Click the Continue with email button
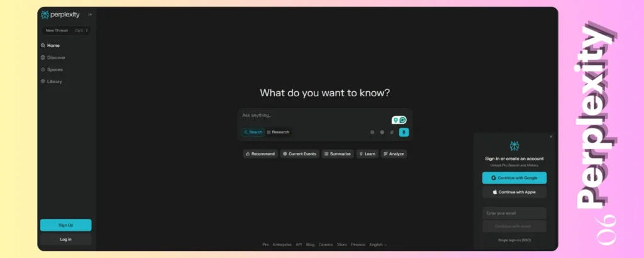This screenshot has width=644, height=258. coord(514,227)
